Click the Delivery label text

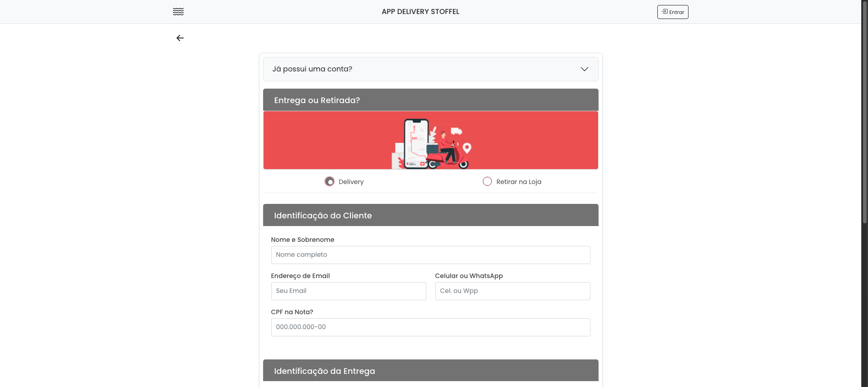pyautogui.click(x=351, y=182)
